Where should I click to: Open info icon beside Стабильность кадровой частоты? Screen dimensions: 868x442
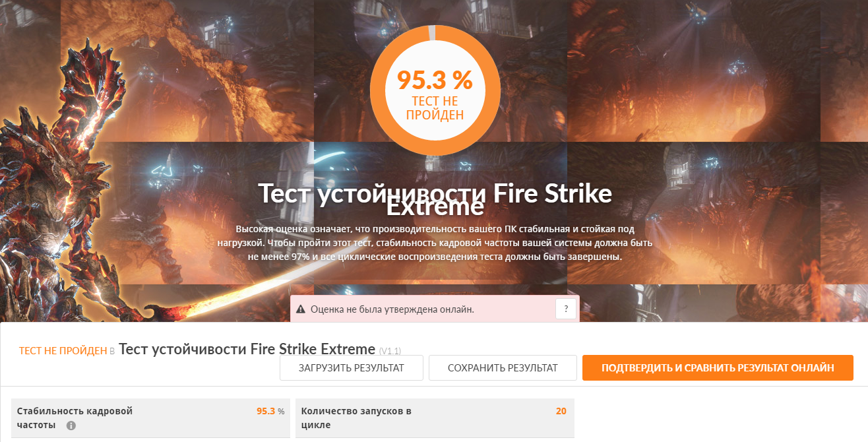click(x=71, y=426)
